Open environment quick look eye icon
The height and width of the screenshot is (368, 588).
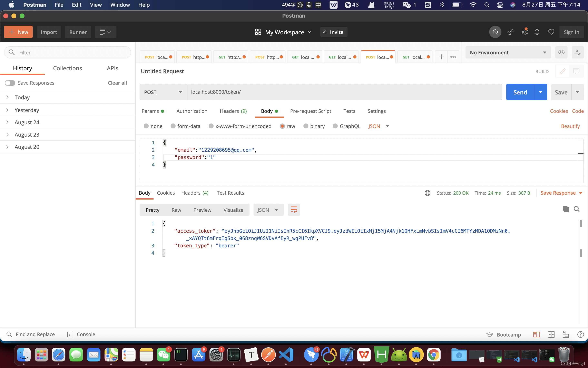(x=561, y=52)
